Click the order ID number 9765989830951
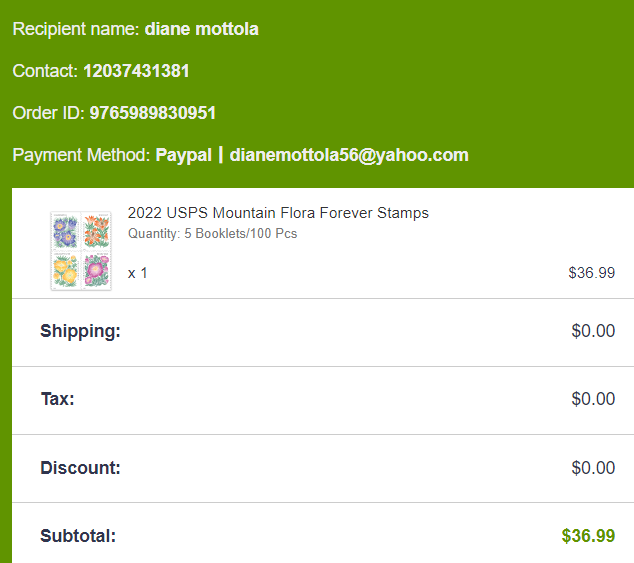The width and height of the screenshot is (634, 563). click(x=153, y=113)
